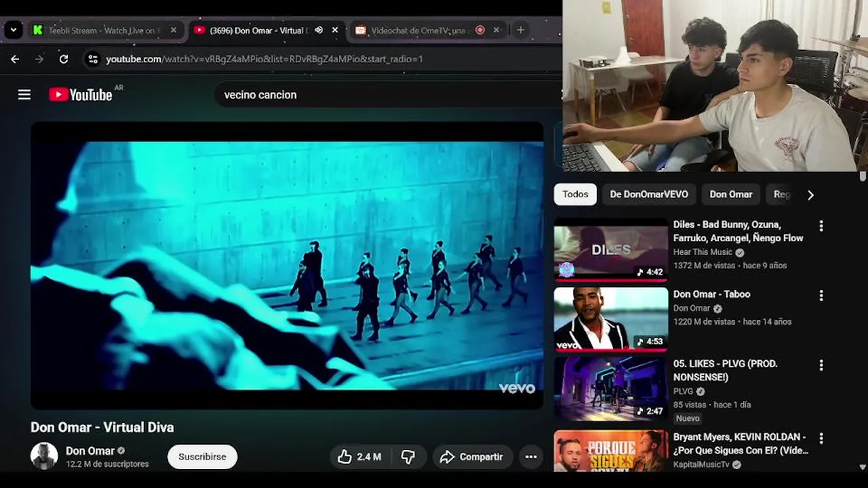
Task: Dislike the Virtual Diva video
Action: click(x=408, y=457)
